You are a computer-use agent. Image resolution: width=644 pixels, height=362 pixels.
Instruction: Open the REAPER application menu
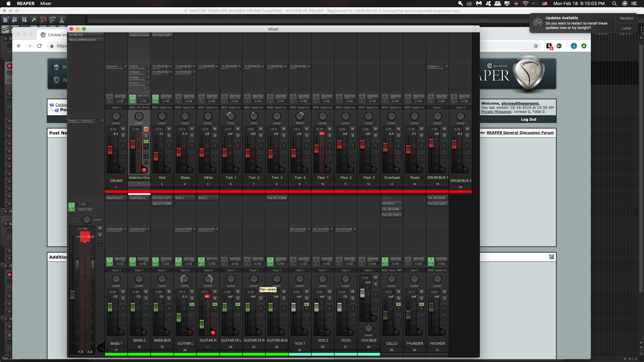25,3
